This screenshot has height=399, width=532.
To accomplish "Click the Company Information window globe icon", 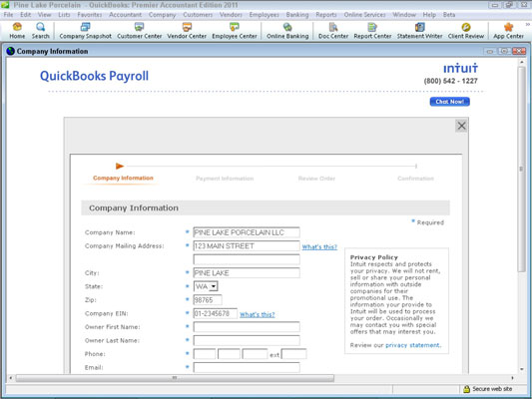I will pyautogui.click(x=11, y=51).
